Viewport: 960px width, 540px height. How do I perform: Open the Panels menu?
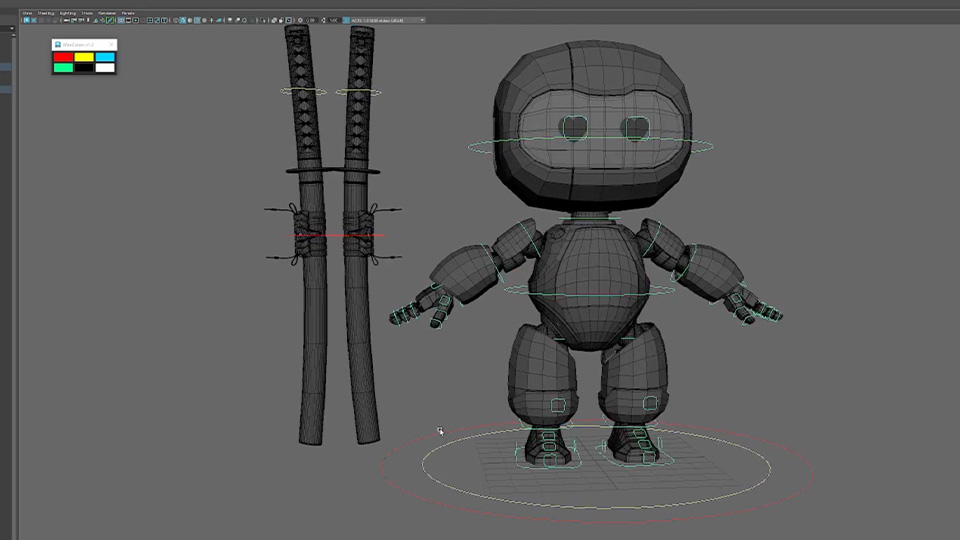click(x=128, y=12)
